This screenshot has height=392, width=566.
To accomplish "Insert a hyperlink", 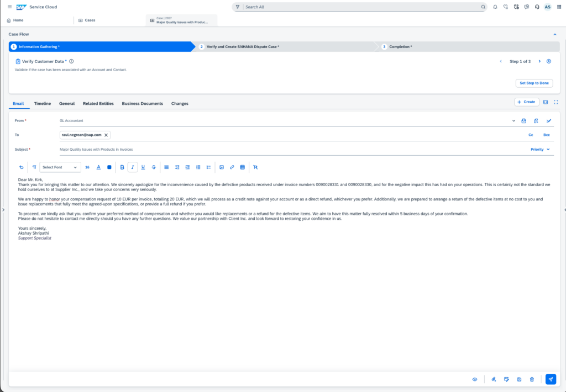I will click(x=232, y=167).
